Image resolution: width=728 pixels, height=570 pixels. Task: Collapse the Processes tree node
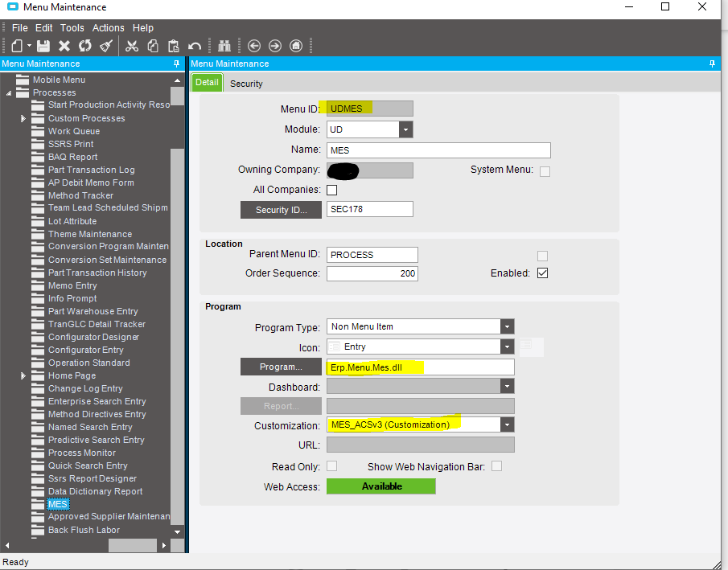[x=9, y=93]
